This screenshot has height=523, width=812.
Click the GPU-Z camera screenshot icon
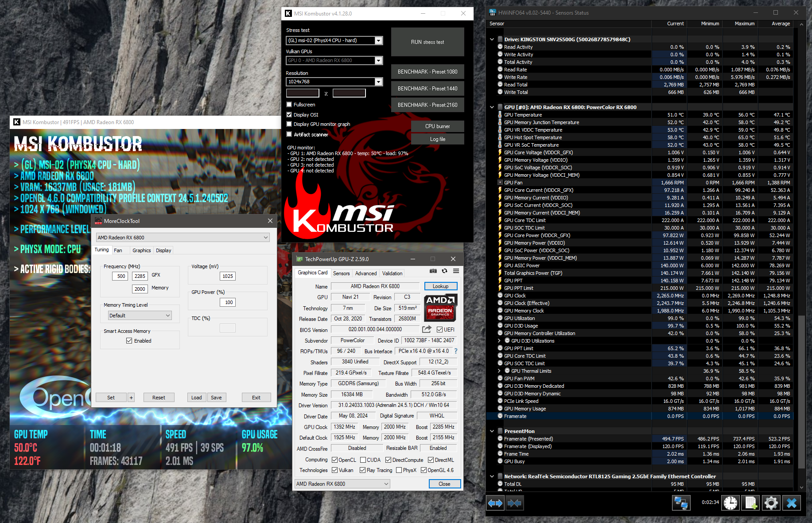[x=433, y=271]
